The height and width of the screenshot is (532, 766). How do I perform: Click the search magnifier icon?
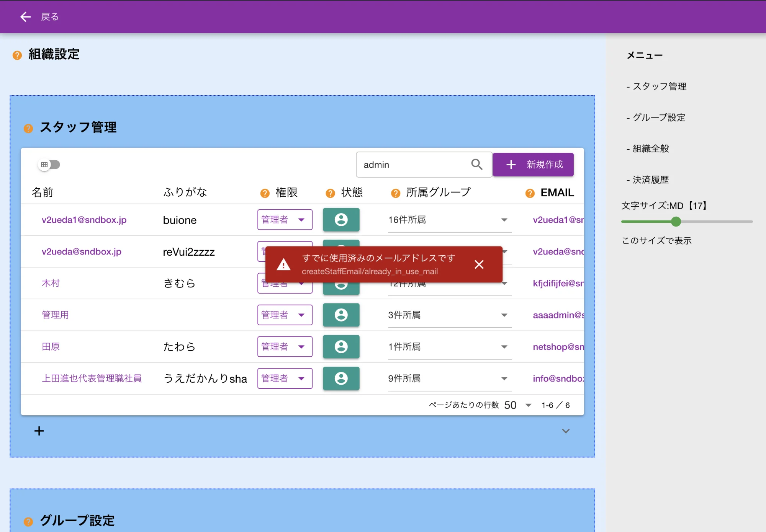[x=477, y=165]
